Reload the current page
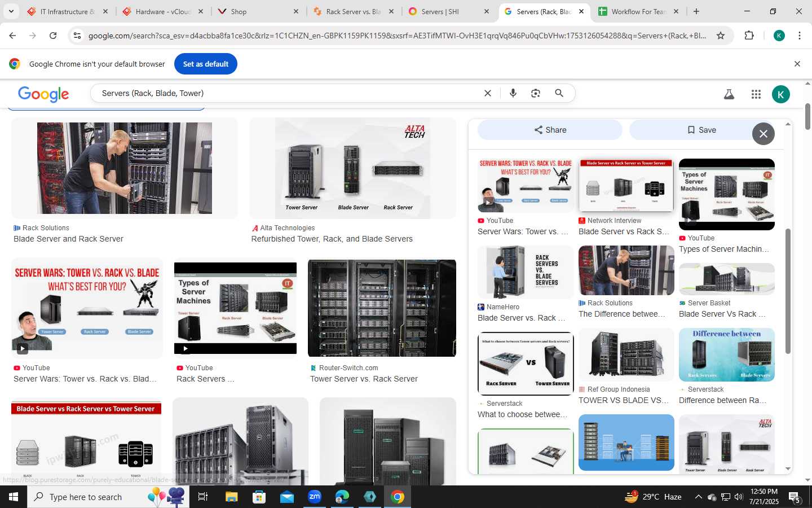 coord(53,36)
